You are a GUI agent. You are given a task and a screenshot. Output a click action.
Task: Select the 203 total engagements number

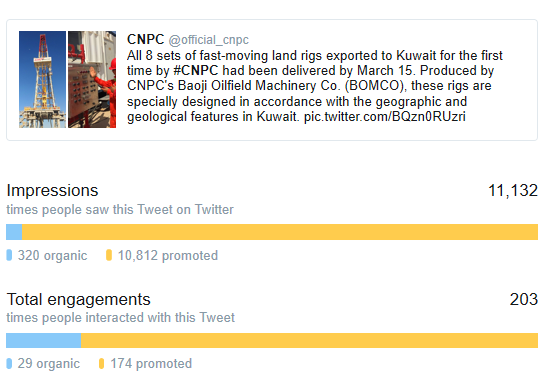524,300
